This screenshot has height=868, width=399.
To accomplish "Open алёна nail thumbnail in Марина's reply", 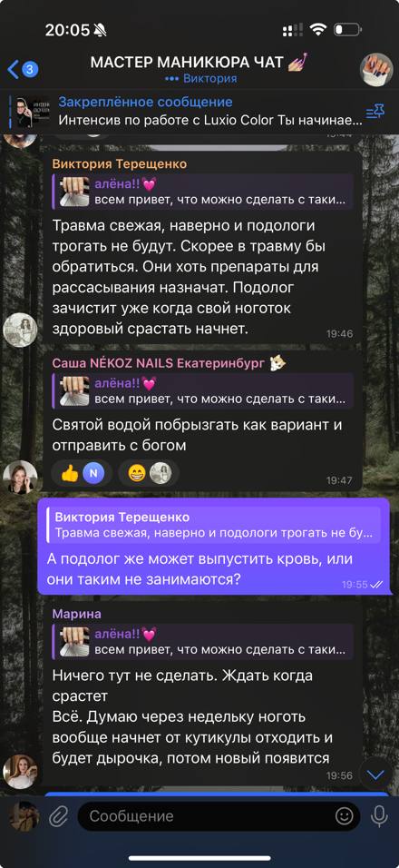I will [x=74, y=641].
